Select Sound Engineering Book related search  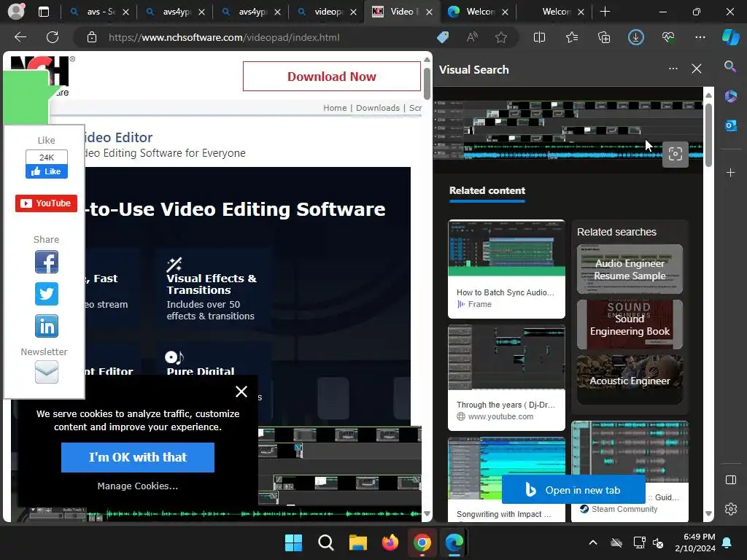(630, 324)
